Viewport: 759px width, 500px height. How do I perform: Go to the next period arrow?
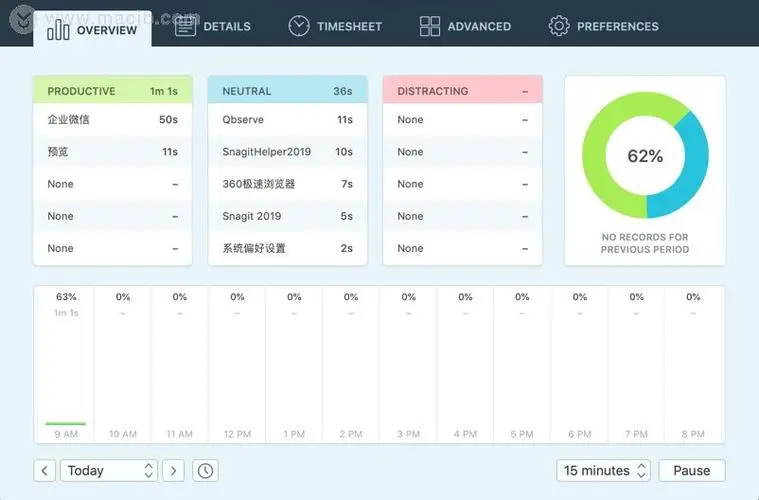173,470
